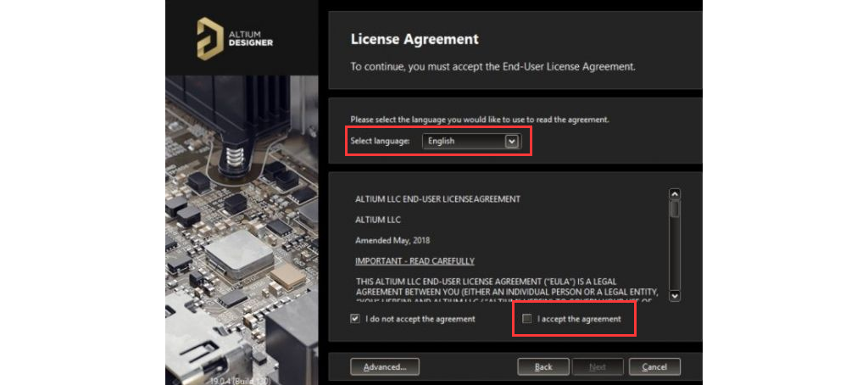Go Back to previous installer step
The width and height of the screenshot is (868, 385).
(x=543, y=366)
